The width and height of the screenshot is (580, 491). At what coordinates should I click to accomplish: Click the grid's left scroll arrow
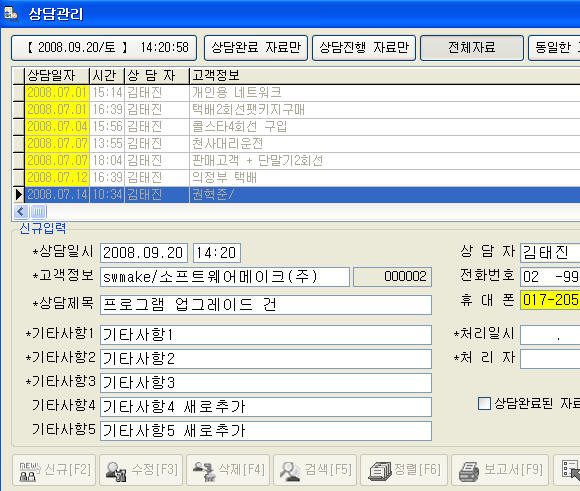coord(21,212)
